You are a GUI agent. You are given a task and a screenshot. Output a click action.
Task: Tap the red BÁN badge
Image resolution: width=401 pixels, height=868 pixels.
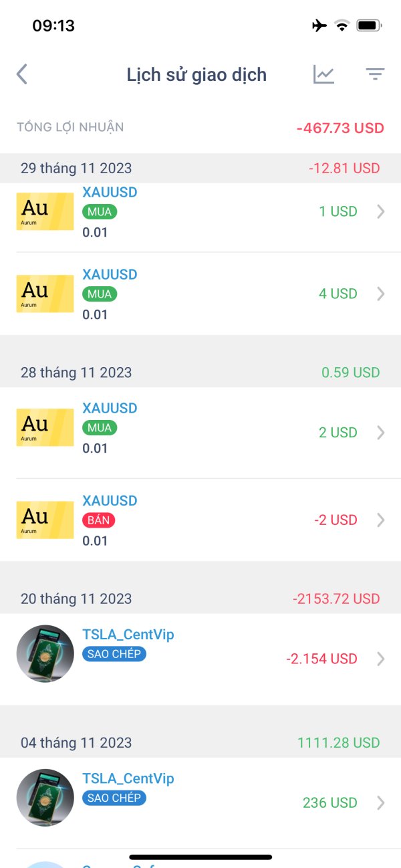pyautogui.click(x=100, y=520)
